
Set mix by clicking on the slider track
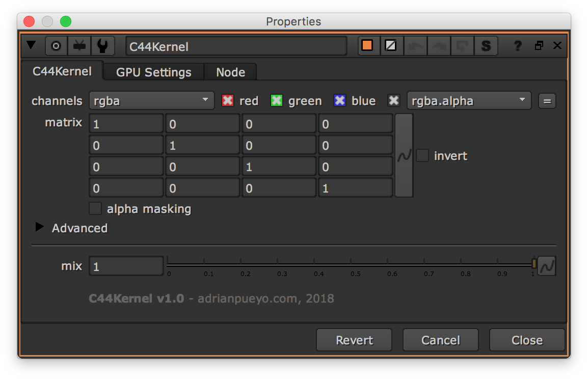352,263
